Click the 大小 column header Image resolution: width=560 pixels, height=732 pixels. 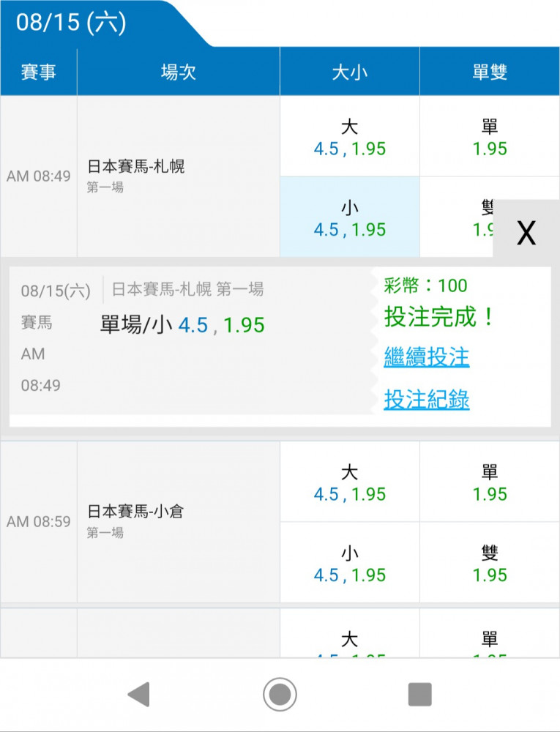pyautogui.click(x=349, y=72)
